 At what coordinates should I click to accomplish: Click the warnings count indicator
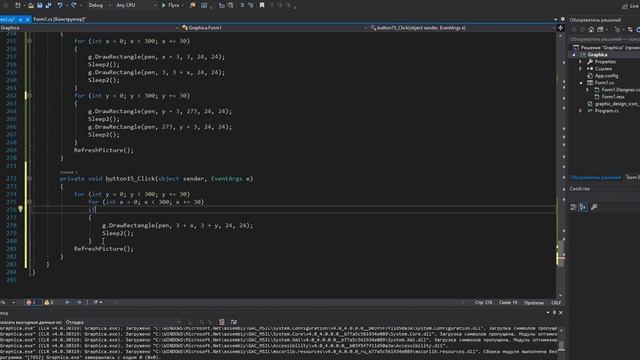coord(49,302)
